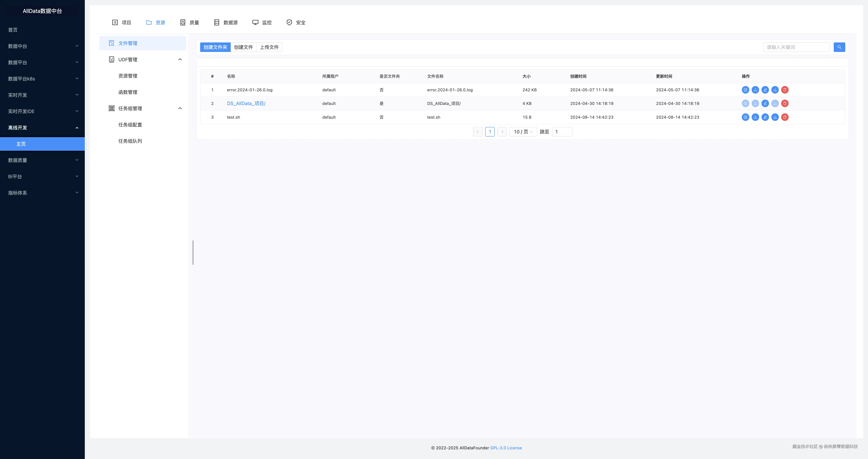
Task: Click the keyword search input field
Action: [x=796, y=47]
